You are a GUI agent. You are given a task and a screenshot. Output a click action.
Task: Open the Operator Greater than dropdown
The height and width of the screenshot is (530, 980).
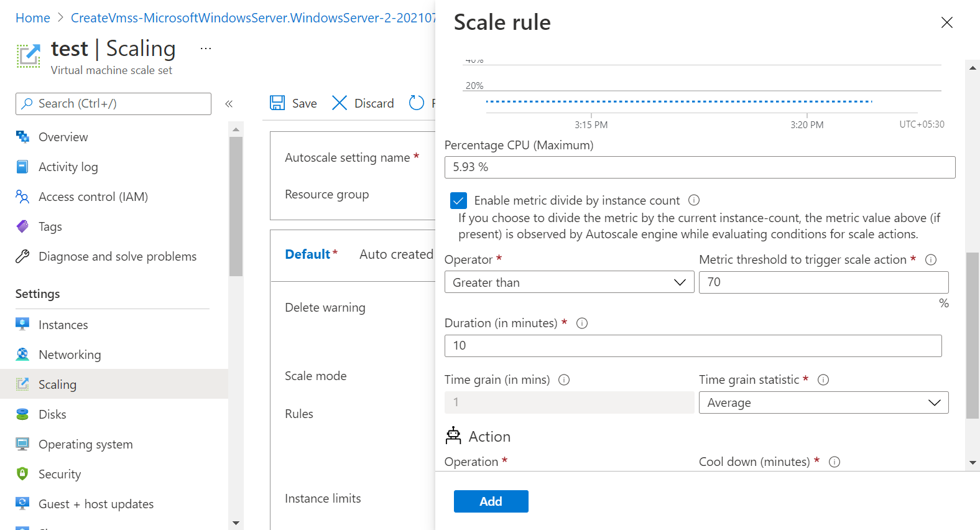click(x=569, y=282)
